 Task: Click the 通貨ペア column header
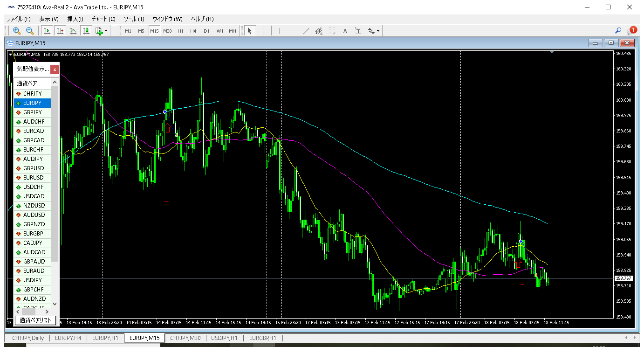pyautogui.click(x=32, y=83)
